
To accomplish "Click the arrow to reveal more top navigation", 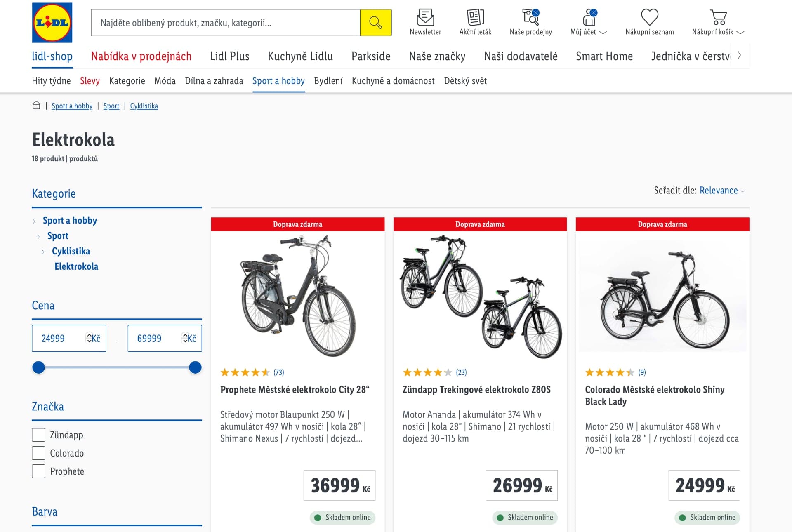I will point(739,55).
